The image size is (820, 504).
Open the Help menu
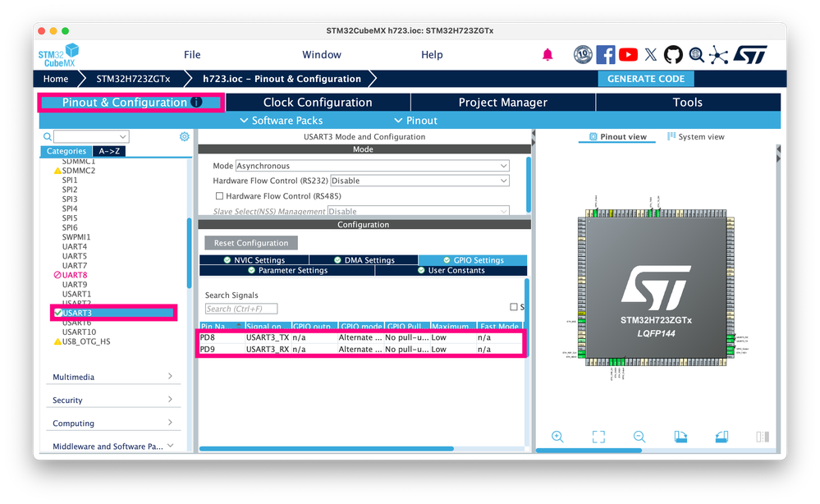[432, 54]
